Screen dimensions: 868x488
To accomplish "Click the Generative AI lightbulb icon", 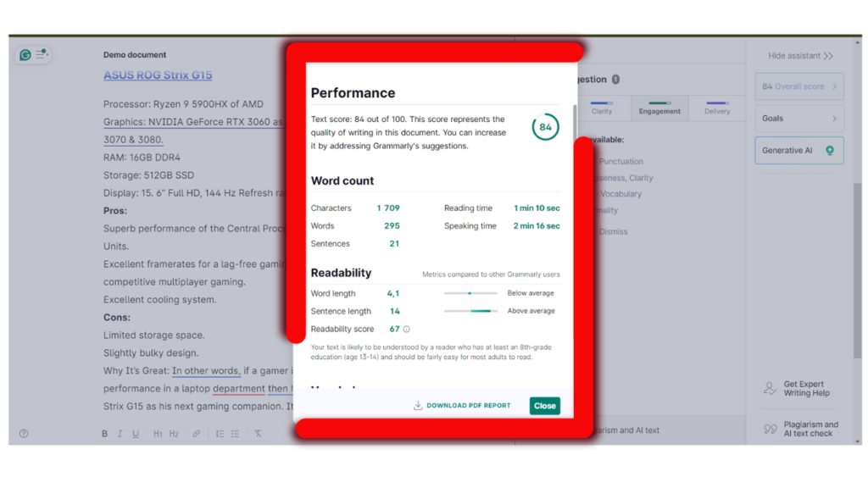I will [829, 151].
